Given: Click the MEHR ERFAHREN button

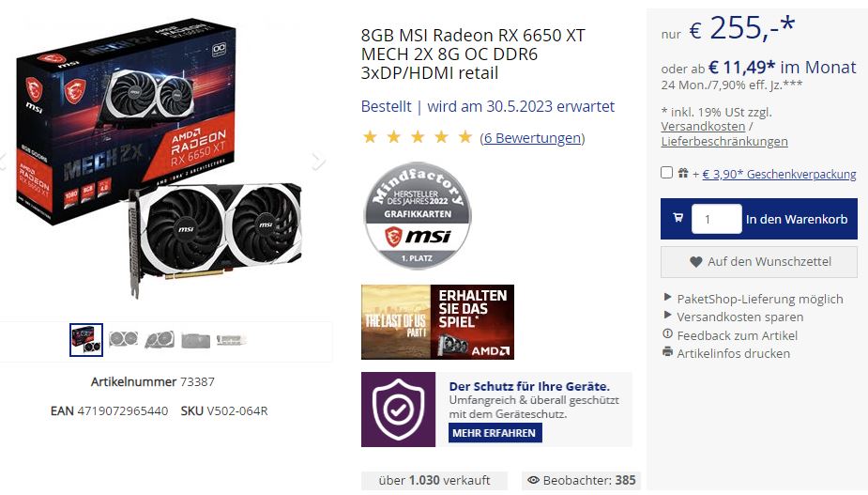Looking at the screenshot, I should click(x=495, y=433).
